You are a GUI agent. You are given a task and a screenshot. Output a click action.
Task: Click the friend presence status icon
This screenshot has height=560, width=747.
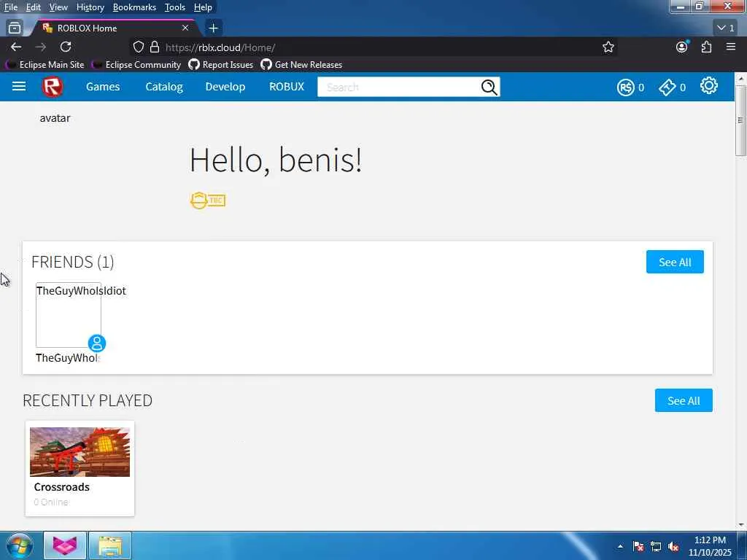(97, 343)
